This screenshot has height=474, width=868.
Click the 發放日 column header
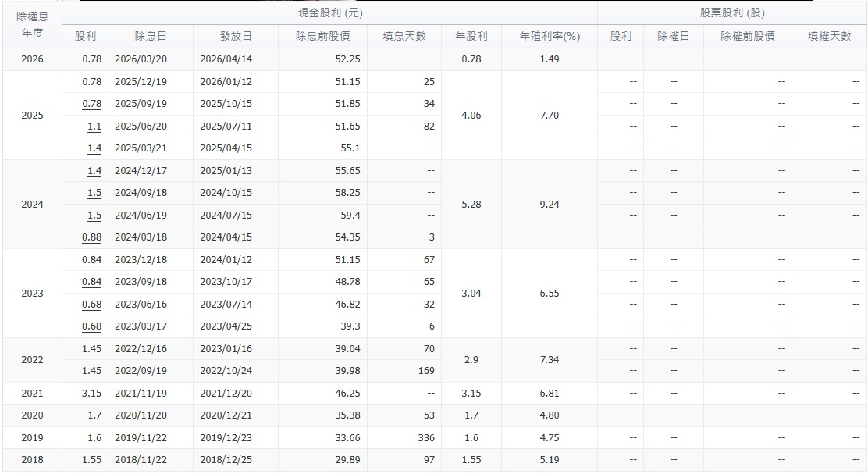coord(233,35)
